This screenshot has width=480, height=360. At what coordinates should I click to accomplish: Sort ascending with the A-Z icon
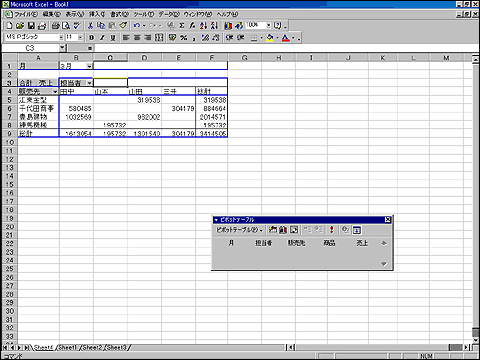tap(203, 26)
